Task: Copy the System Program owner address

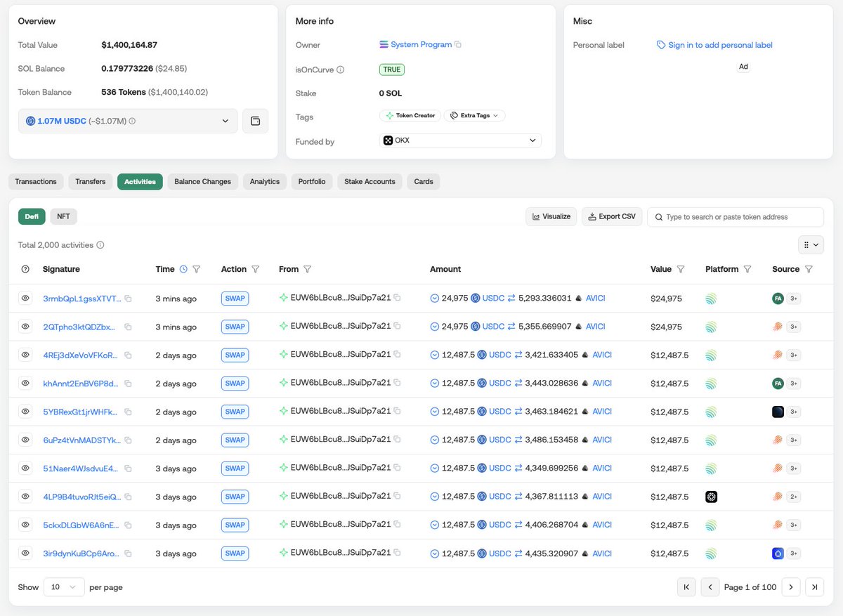Action: coord(458,44)
